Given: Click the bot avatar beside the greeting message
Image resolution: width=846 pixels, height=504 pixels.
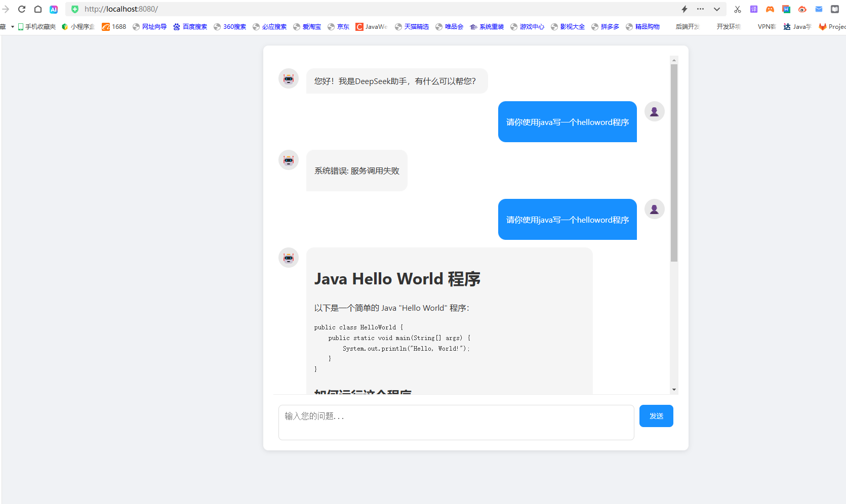Looking at the screenshot, I should pyautogui.click(x=289, y=78).
